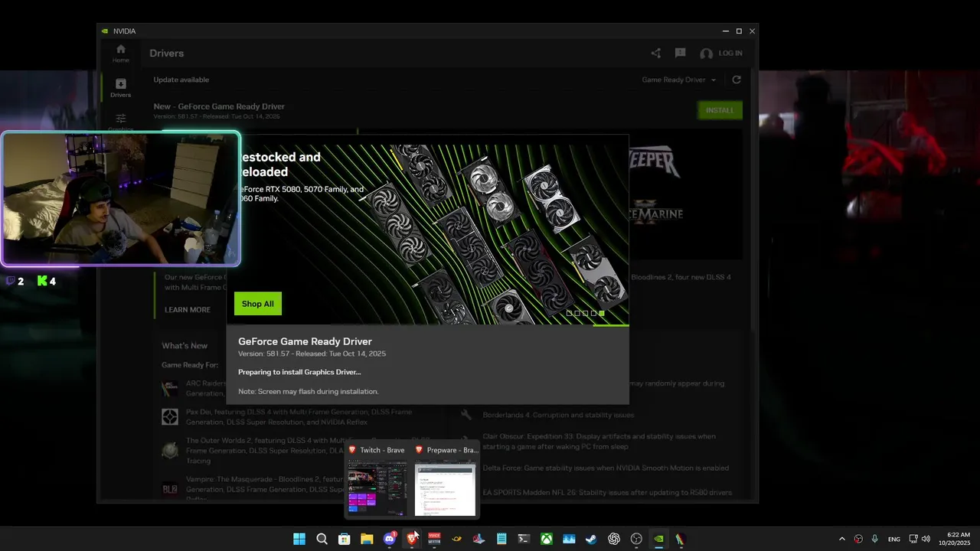The height and width of the screenshot is (551, 980).
Task: Click 'Preparing to install Graphics Driver...' status
Action: pos(299,372)
